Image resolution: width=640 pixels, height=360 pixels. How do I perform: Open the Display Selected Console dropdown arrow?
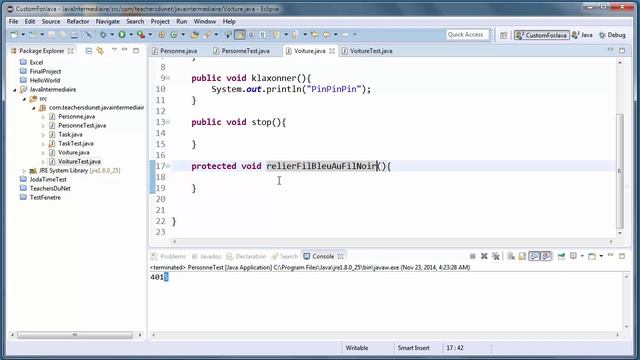(582, 256)
